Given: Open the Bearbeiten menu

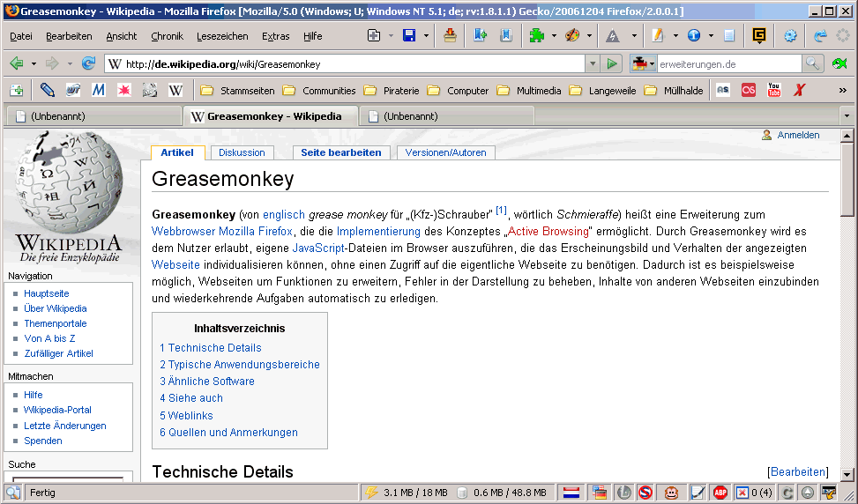Looking at the screenshot, I should [x=69, y=36].
